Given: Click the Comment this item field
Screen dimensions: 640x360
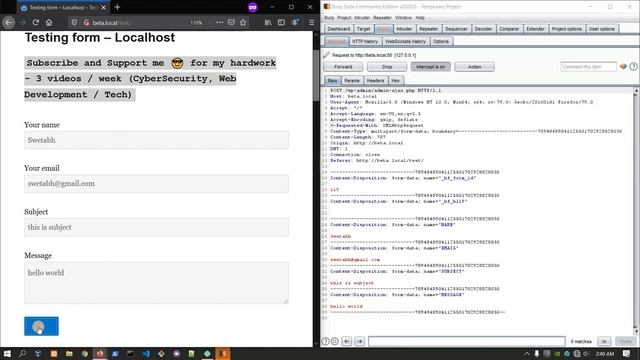Looking at the screenshot, I should point(588,67).
